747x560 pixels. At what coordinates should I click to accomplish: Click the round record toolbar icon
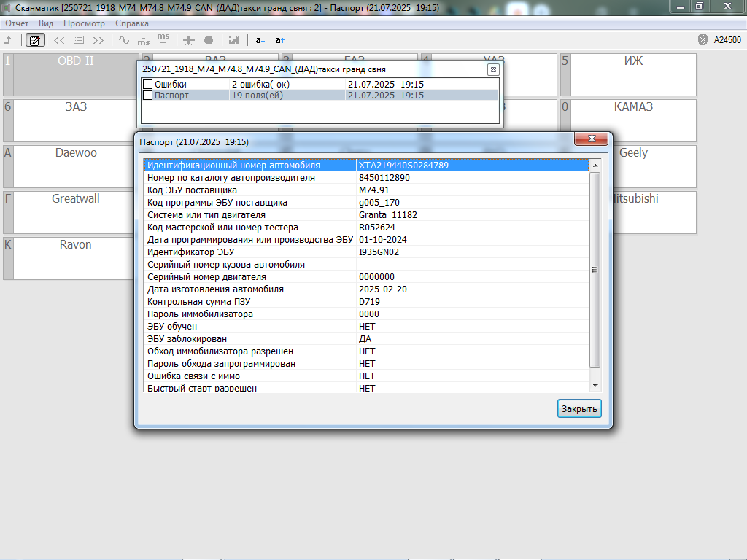coord(209,41)
